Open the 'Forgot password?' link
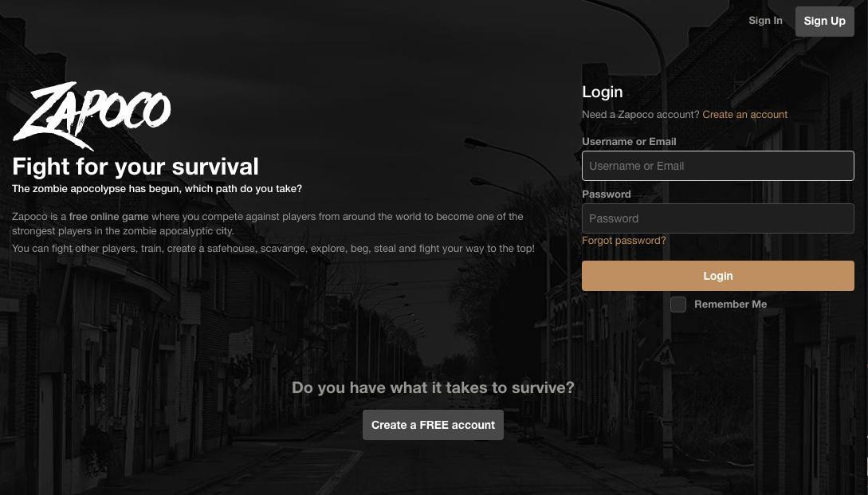This screenshot has width=868, height=495. tap(623, 241)
